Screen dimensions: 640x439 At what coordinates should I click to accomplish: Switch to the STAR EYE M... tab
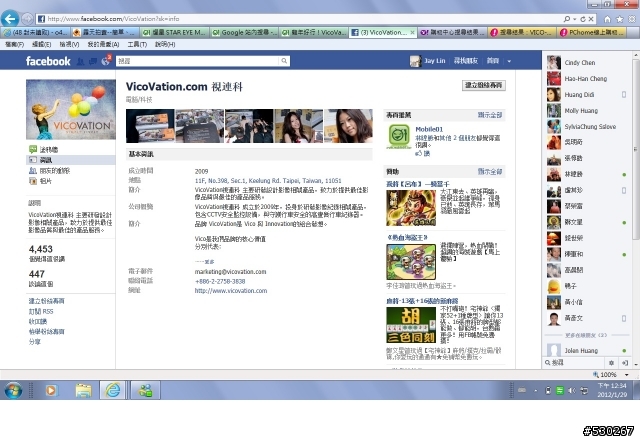click(x=175, y=32)
